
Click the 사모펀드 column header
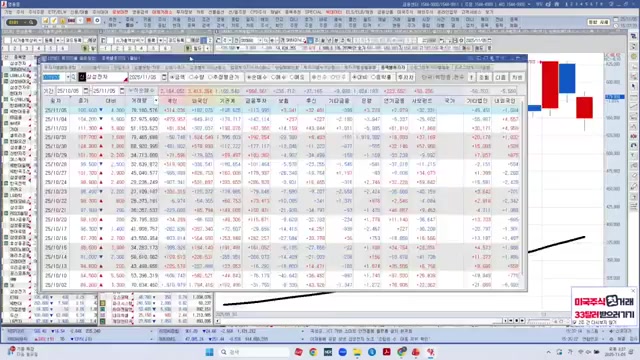pos(422,100)
